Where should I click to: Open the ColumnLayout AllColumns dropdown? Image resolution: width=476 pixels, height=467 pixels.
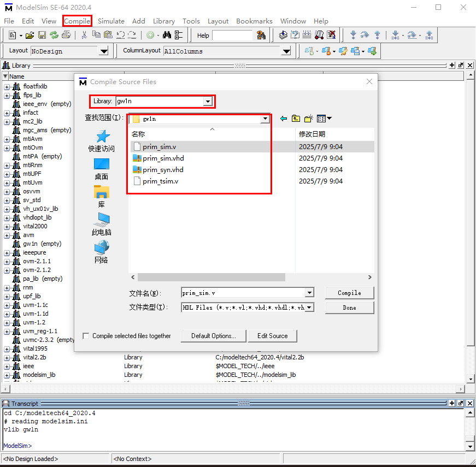pyautogui.click(x=286, y=51)
